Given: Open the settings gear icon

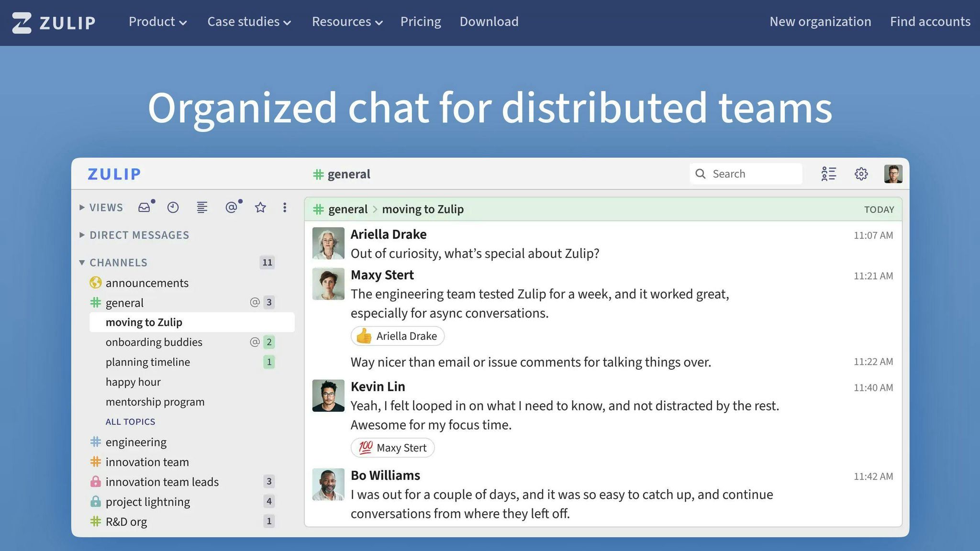Looking at the screenshot, I should [x=861, y=174].
